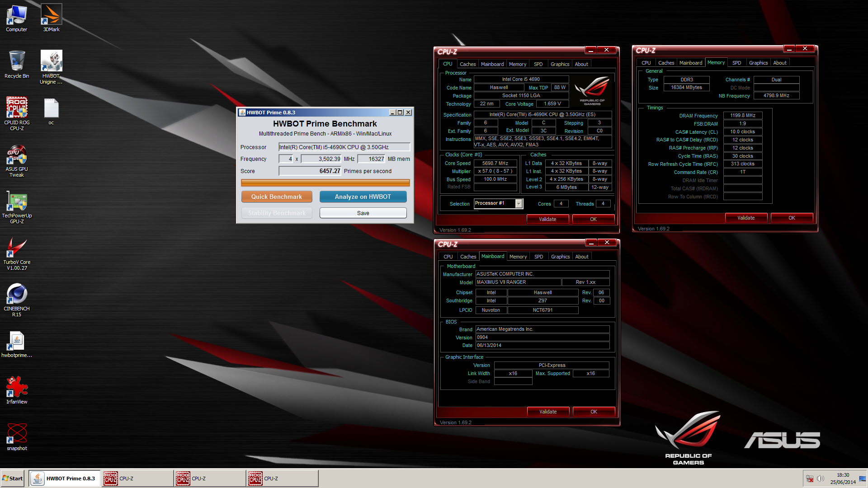Click the Start button on taskbar
Screen dimensions: 868x488
13,479
